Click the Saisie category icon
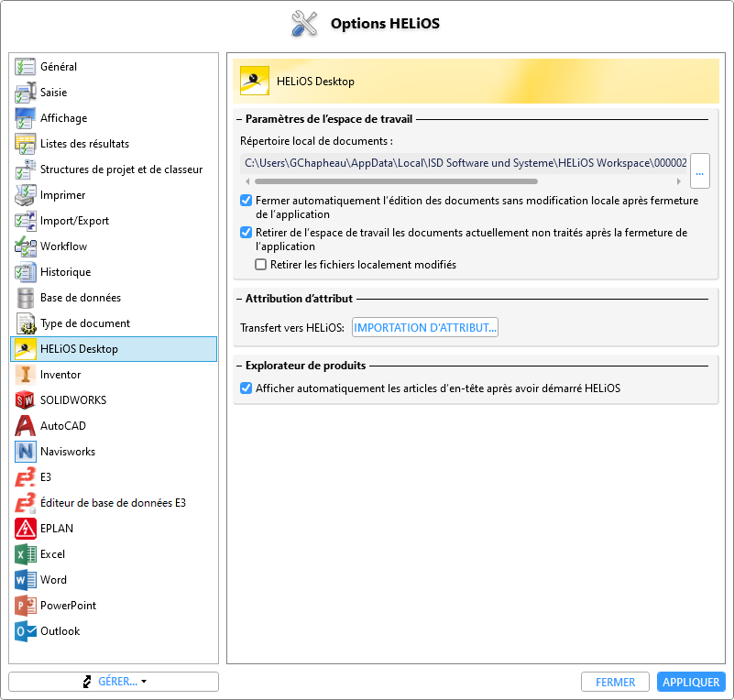Viewport: 734px width, 700px height. (x=26, y=93)
